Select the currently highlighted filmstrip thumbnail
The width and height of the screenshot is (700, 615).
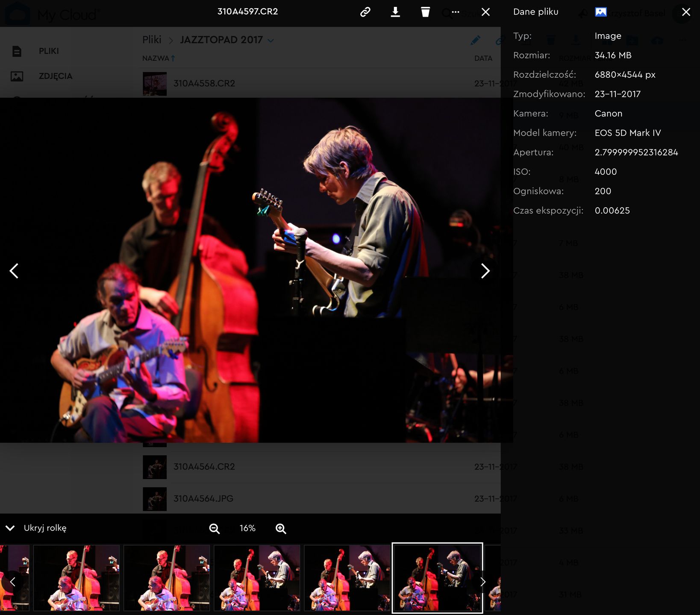point(438,578)
